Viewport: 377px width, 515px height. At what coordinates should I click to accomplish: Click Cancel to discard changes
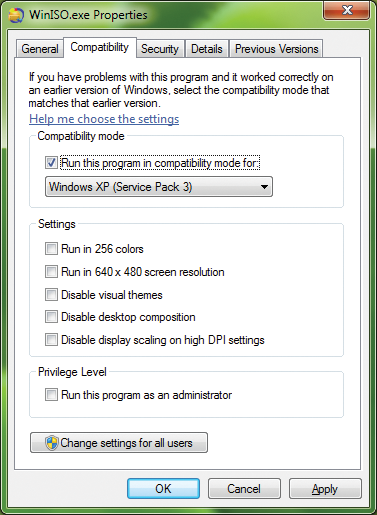244,489
